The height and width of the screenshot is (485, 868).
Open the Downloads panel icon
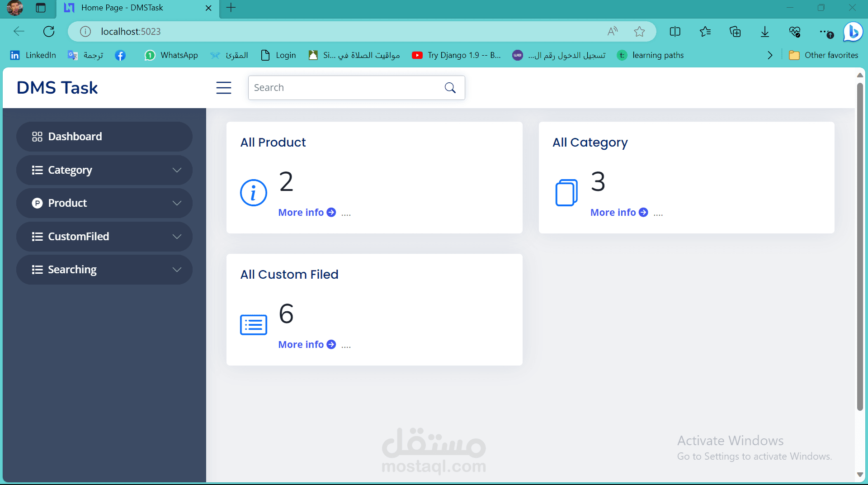pyautogui.click(x=764, y=31)
